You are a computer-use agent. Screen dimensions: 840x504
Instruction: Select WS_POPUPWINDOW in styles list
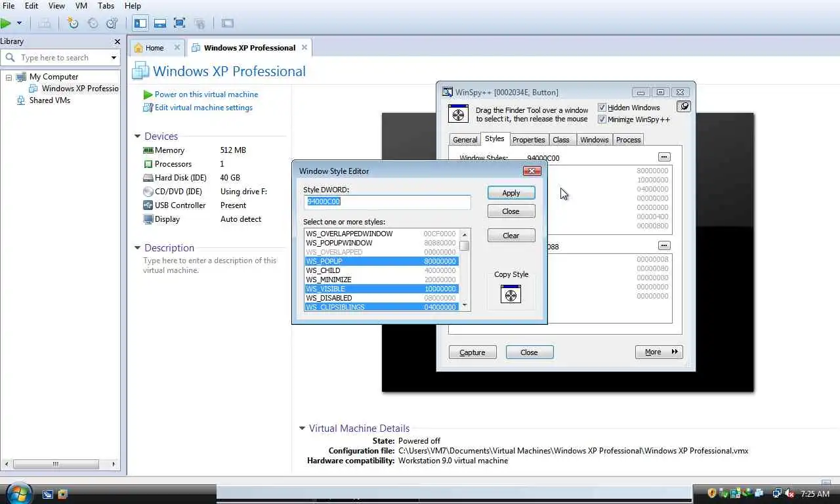pos(381,243)
